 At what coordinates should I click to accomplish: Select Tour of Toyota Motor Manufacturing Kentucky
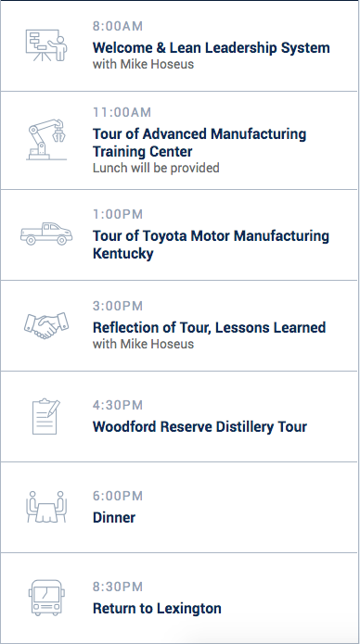[211, 245]
